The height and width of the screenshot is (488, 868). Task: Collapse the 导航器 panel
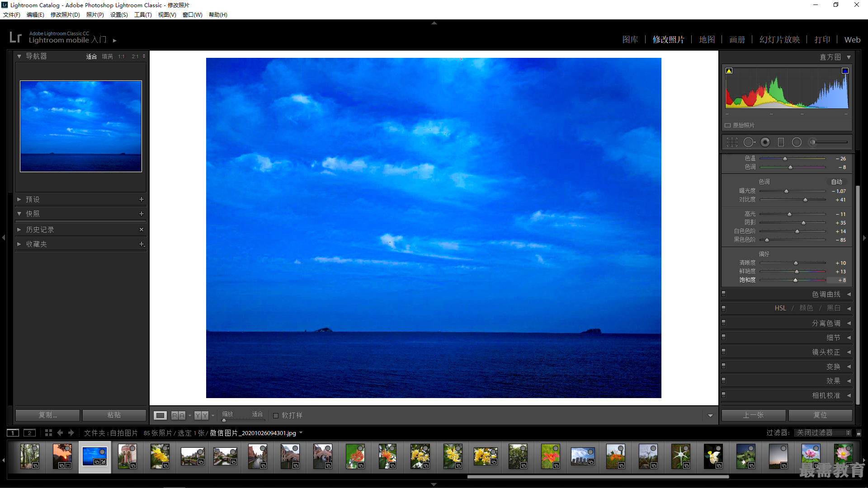tap(19, 56)
